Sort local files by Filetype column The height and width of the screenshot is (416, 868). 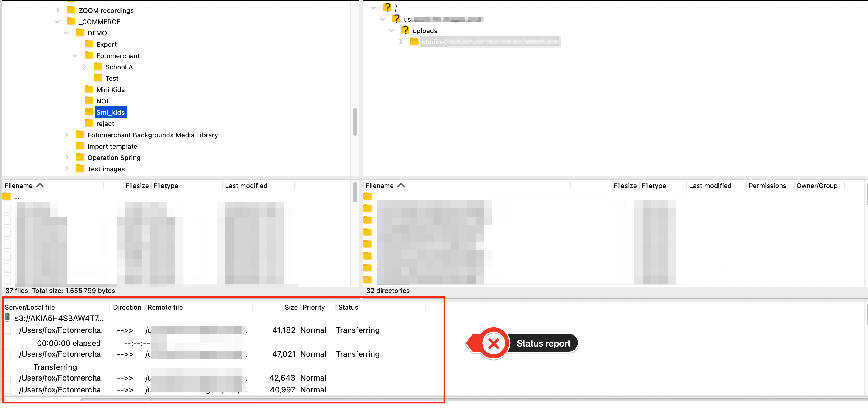[x=187, y=185]
